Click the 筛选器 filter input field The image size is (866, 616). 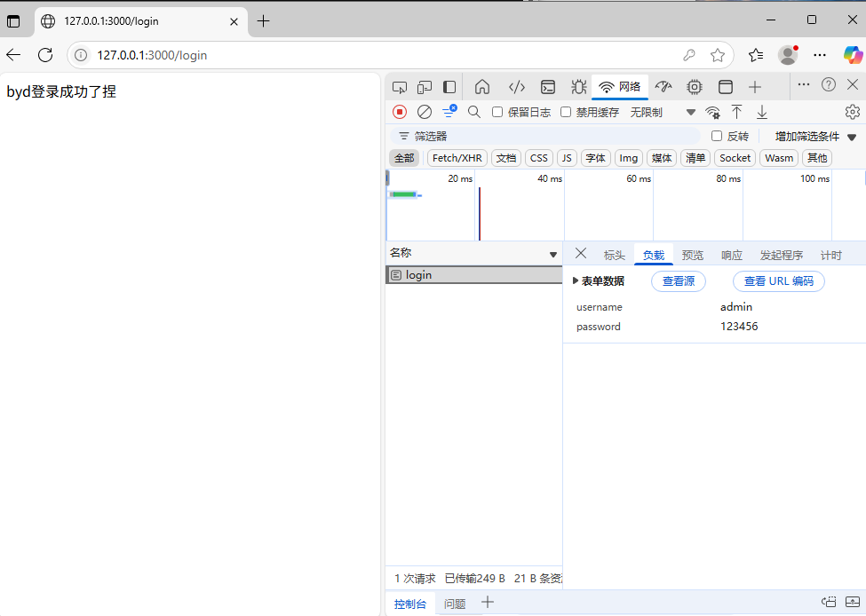(545, 136)
